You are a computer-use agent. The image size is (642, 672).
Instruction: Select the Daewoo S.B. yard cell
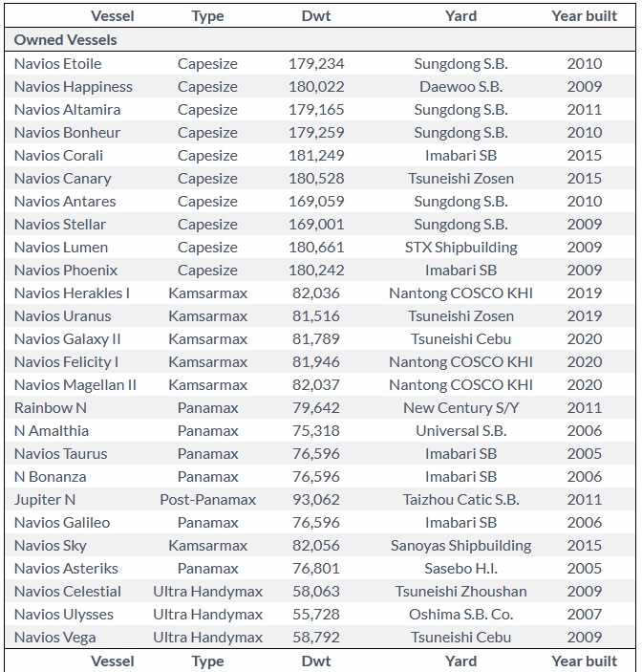460,87
